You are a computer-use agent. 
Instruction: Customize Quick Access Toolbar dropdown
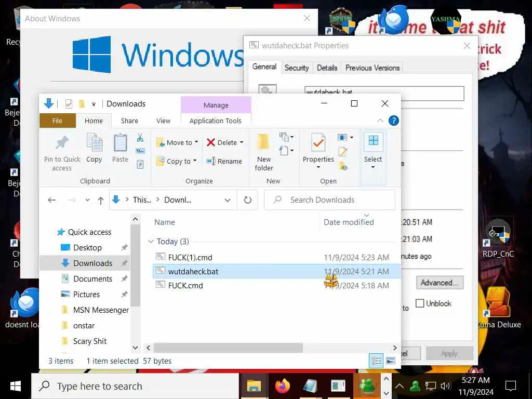click(94, 104)
